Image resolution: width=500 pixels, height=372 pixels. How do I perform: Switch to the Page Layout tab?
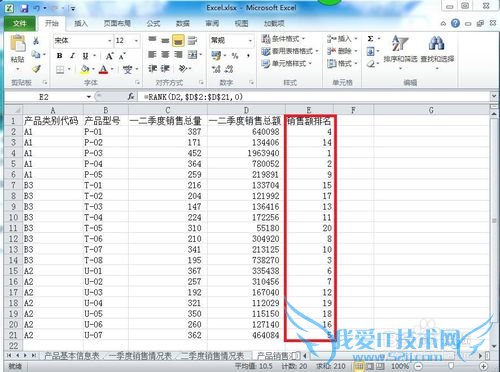pos(117,23)
